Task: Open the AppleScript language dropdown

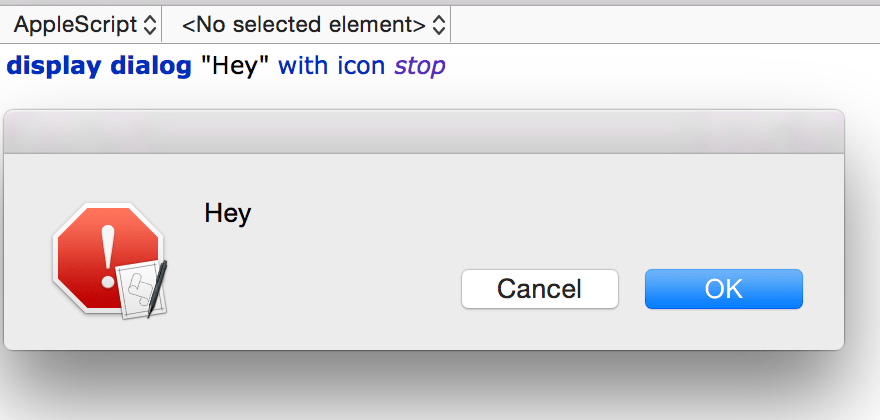Action: [x=85, y=22]
